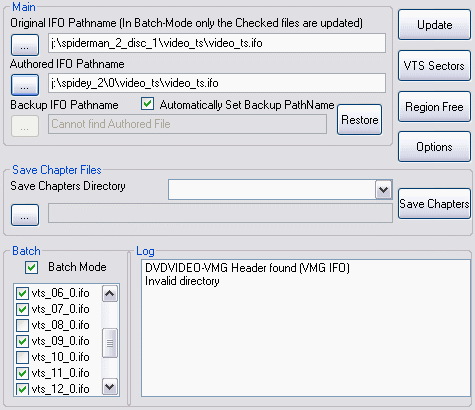Check the vts_08_0.ifo entry
The width and height of the screenshot is (475, 410).
pyautogui.click(x=22, y=325)
